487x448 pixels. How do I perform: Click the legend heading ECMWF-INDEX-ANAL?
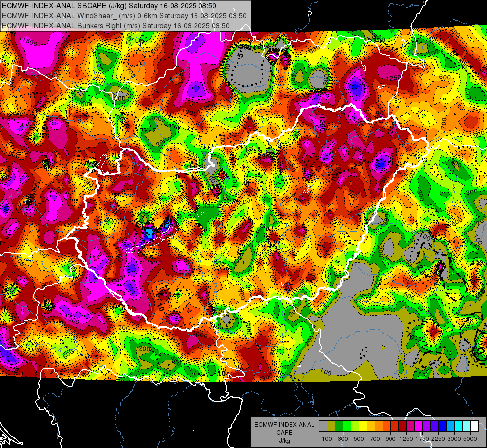285,425
